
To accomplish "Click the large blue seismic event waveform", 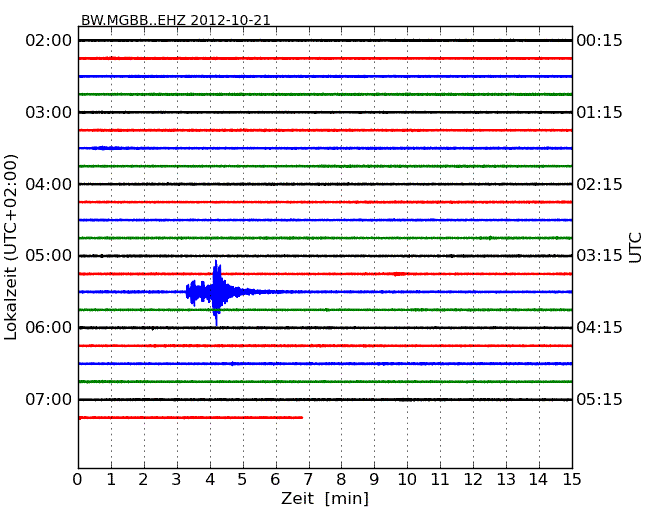I will 216,292.
